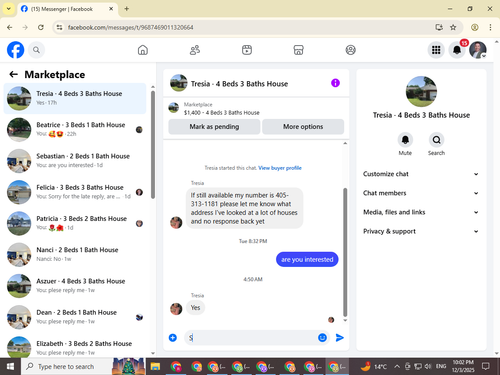
Task: Open the Windows Start button
Action: pyautogui.click(x=10, y=367)
